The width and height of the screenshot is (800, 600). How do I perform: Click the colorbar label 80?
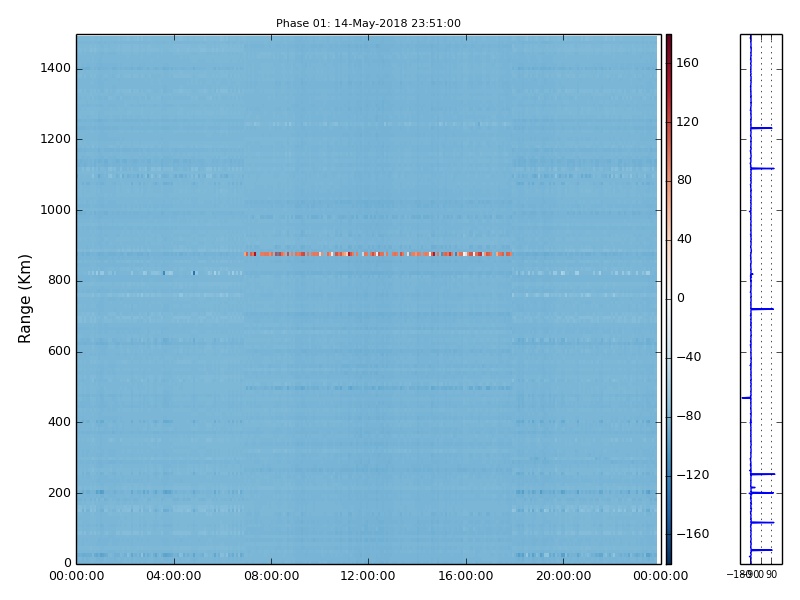pos(684,180)
